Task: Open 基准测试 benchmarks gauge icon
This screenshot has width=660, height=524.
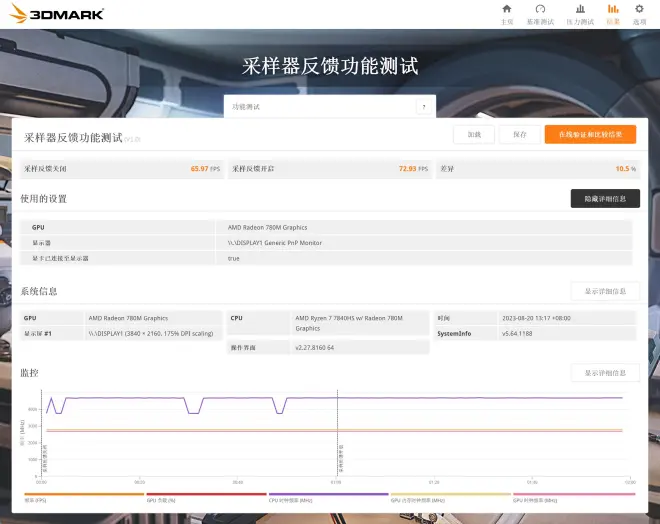Action: click(540, 13)
